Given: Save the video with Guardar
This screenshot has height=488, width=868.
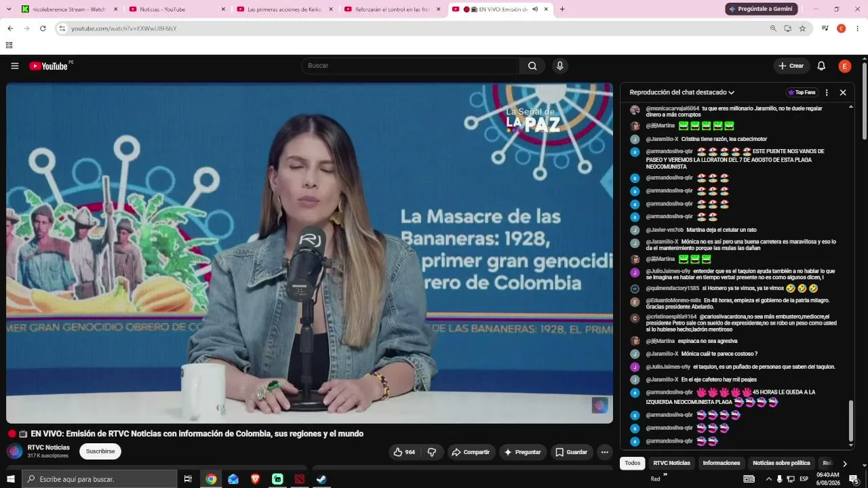Looking at the screenshot, I should click(572, 452).
